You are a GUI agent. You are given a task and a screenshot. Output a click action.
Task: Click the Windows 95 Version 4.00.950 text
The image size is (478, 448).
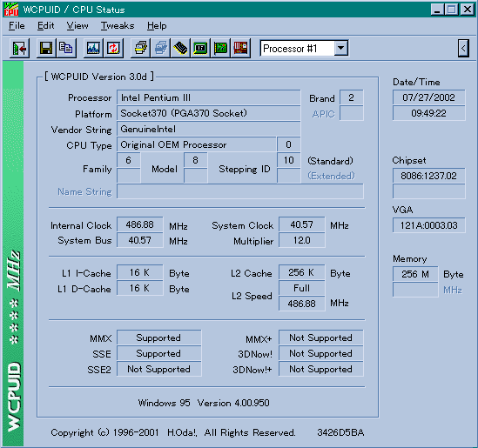point(204,403)
